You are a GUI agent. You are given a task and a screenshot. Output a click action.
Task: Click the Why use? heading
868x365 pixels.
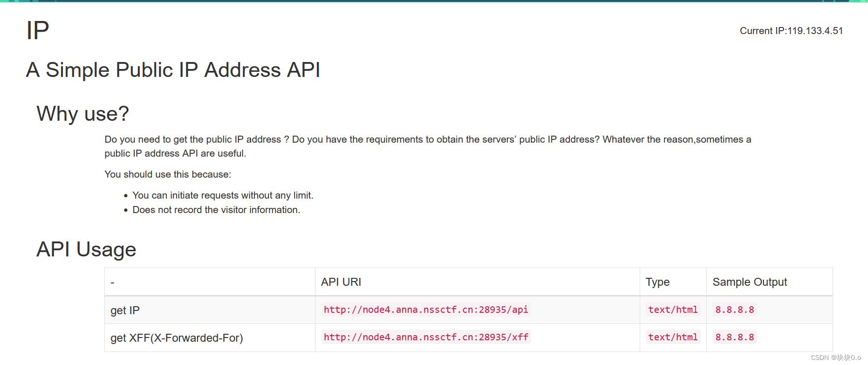click(82, 114)
